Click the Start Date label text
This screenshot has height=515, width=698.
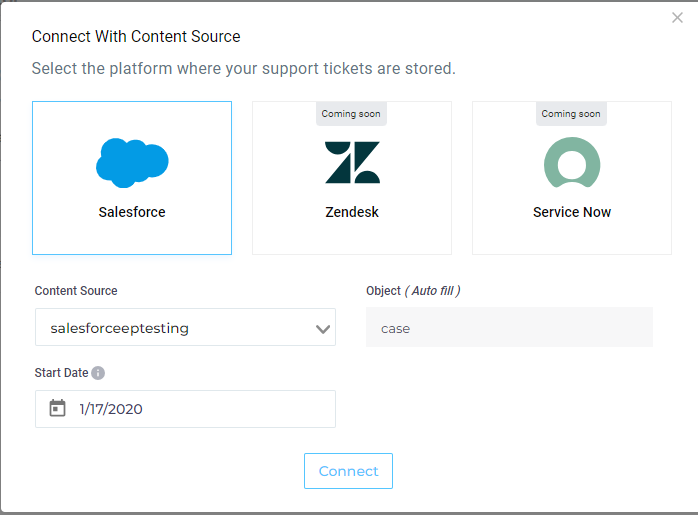pyautogui.click(x=61, y=373)
